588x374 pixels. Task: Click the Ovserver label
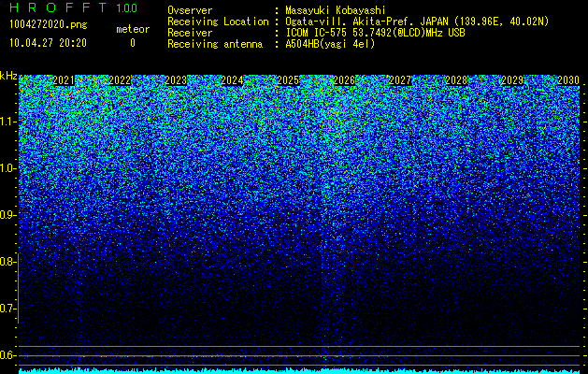[x=190, y=10]
